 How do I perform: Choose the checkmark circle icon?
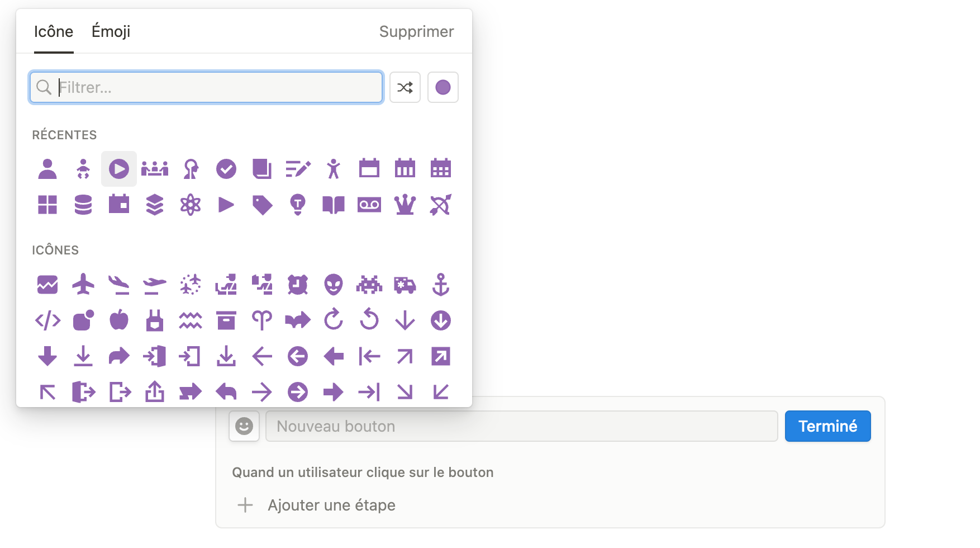[226, 168]
